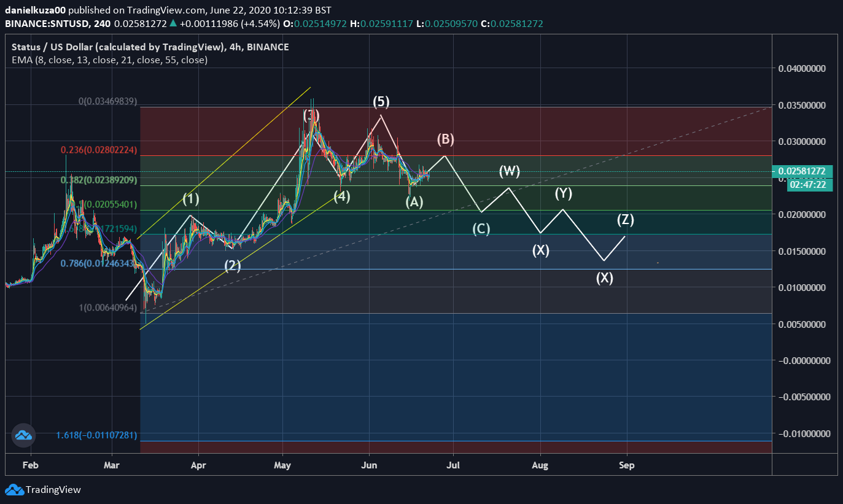The height and width of the screenshot is (504, 843).
Task: Click the L:0.02509570 low value
Action: (x=446, y=23)
